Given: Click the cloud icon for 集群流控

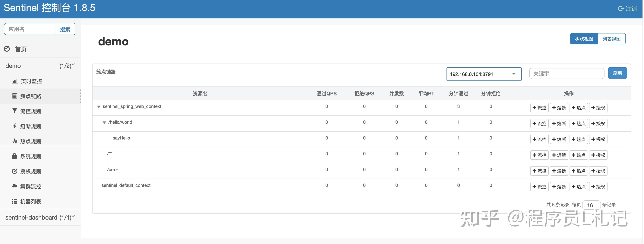Looking at the screenshot, I should pos(15,186).
